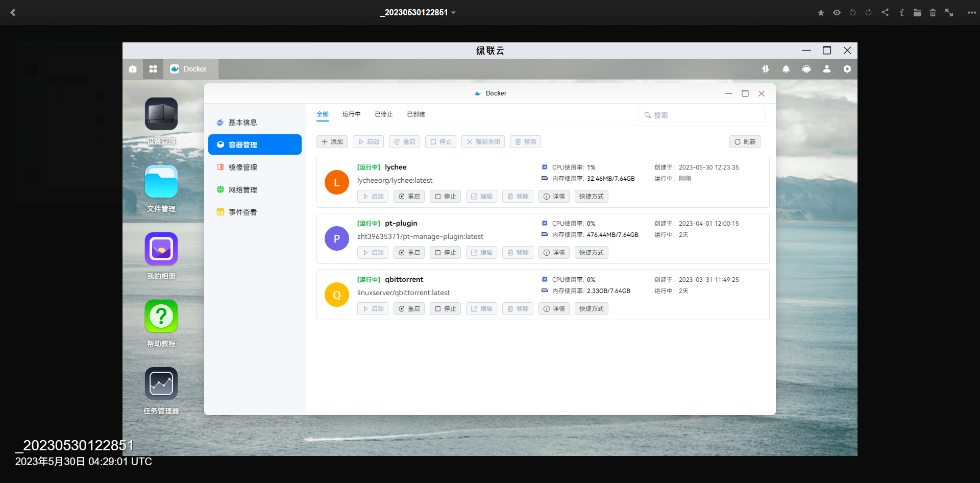Refresh container list with 刷新 button
The height and width of the screenshot is (483, 980).
click(745, 142)
